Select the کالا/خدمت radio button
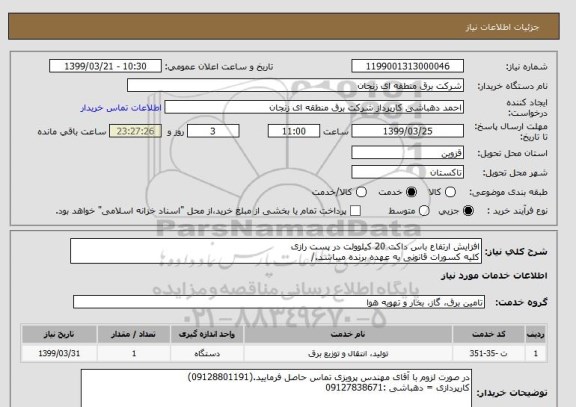Screen dimensions: 576x407 click(x=361, y=192)
